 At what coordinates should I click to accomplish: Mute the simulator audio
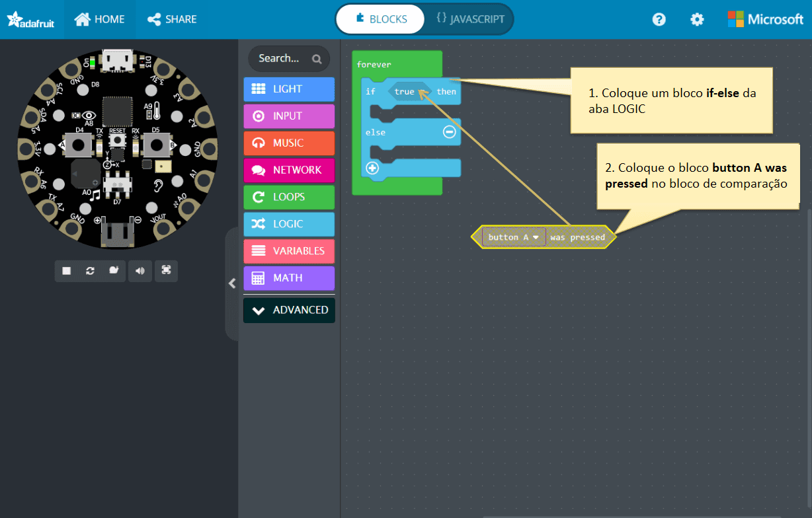click(x=140, y=271)
